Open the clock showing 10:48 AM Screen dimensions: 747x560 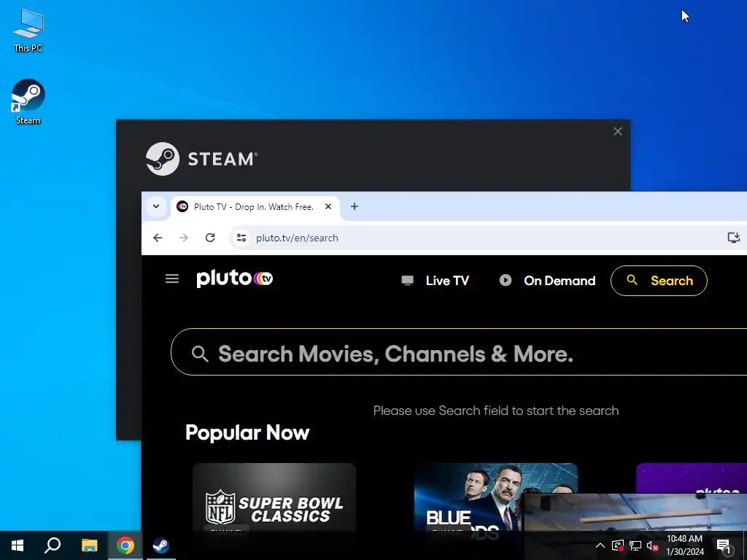[x=684, y=545]
